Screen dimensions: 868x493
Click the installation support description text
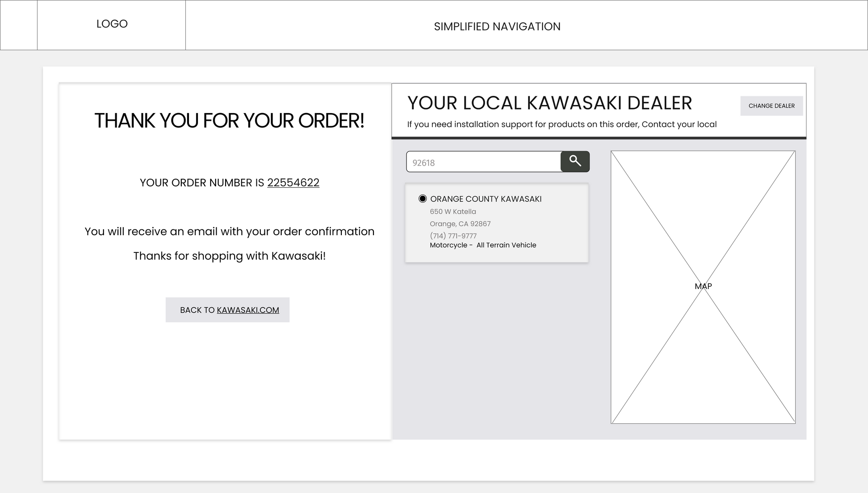(562, 124)
